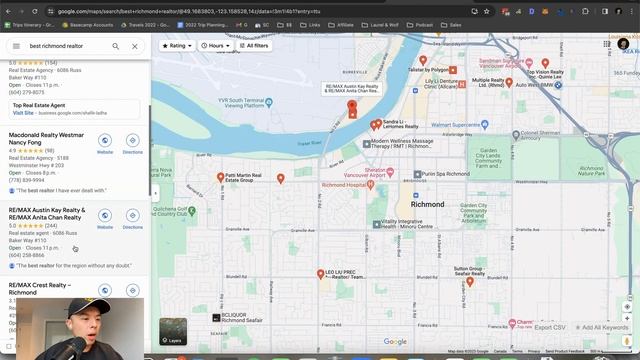640x360 pixels.
Task: Click the Send Product Feedback link
Action: click(x=565, y=351)
